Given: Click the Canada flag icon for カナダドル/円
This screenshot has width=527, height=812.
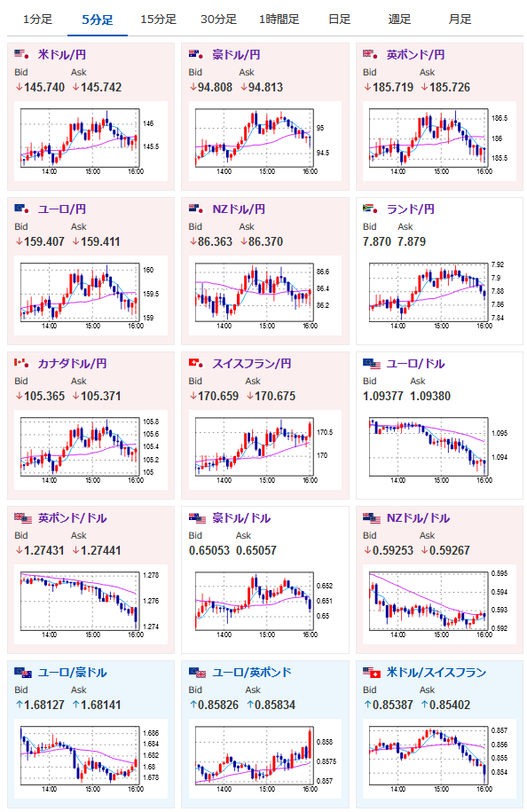Looking at the screenshot, I should (x=22, y=362).
